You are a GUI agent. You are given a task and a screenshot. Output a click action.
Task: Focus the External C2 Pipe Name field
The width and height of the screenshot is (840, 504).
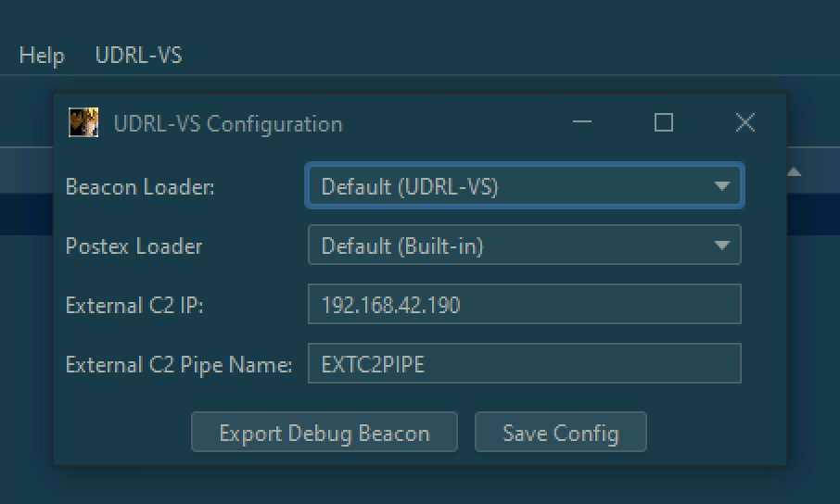(x=524, y=364)
